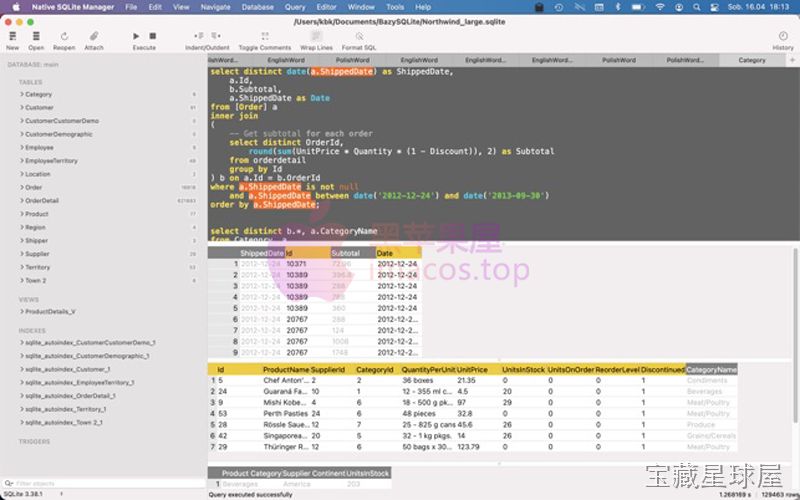800x500 pixels.
Task: Expand the OrderDetail table node
Action: coord(22,201)
